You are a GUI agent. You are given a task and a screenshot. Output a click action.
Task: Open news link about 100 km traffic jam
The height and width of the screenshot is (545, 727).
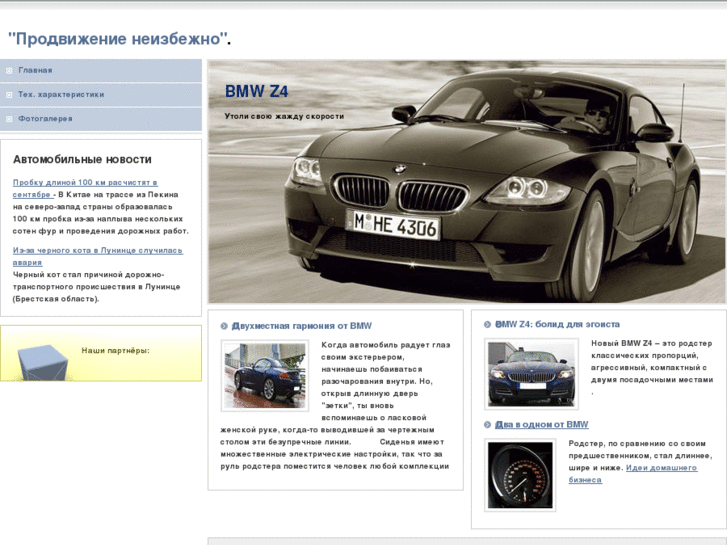85,182
